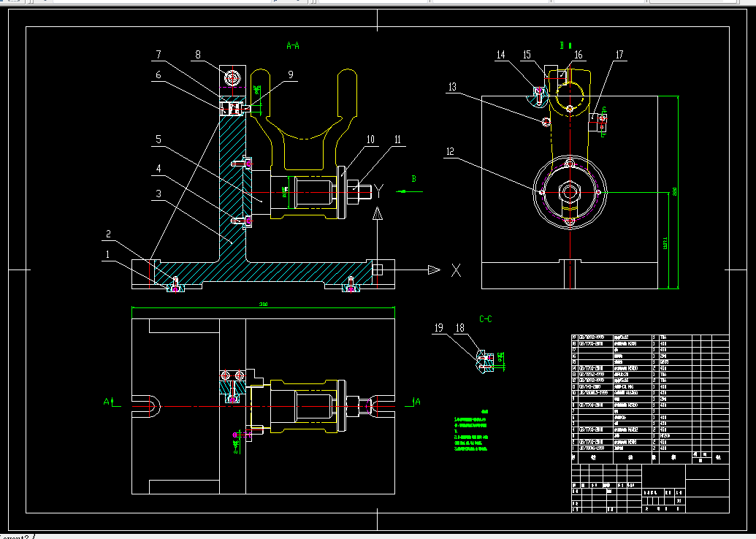Click part balloon number 17

[x=619, y=55]
